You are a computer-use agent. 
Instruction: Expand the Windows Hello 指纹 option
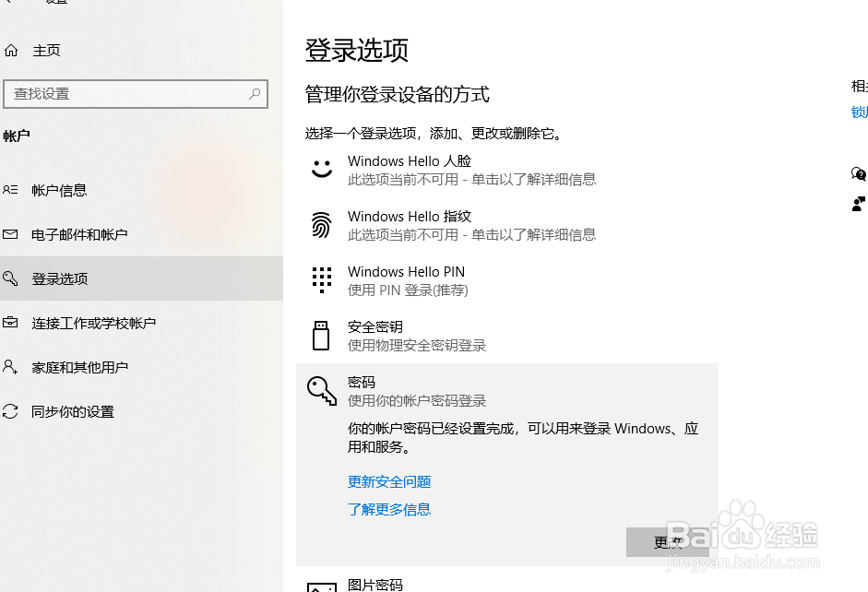coord(507,225)
